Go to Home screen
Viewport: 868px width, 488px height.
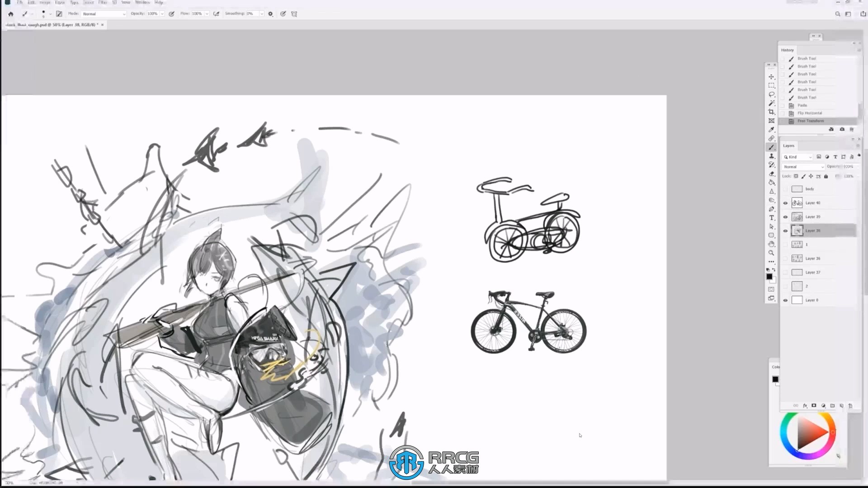point(10,14)
